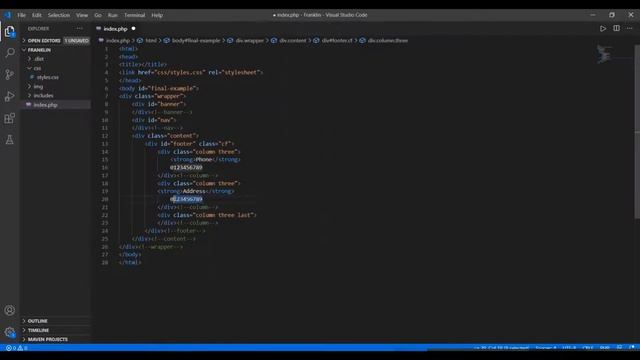The width and height of the screenshot is (640, 360).
Task: Expand the OPEN EDITORS section
Action: click(x=44, y=41)
